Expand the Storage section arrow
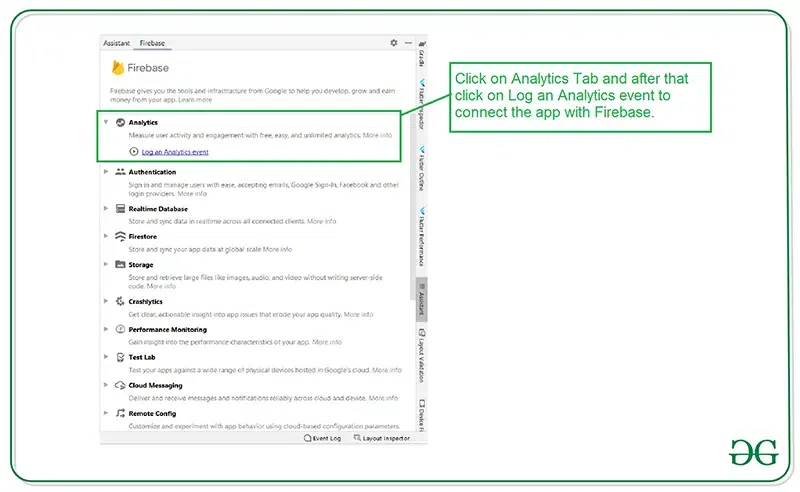The height and width of the screenshot is (492, 800). [x=106, y=264]
